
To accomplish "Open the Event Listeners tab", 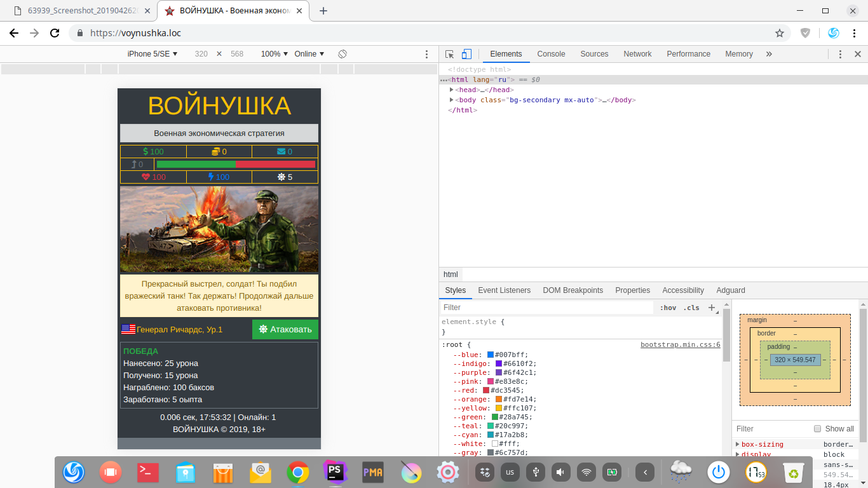I will [x=504, y=290].
